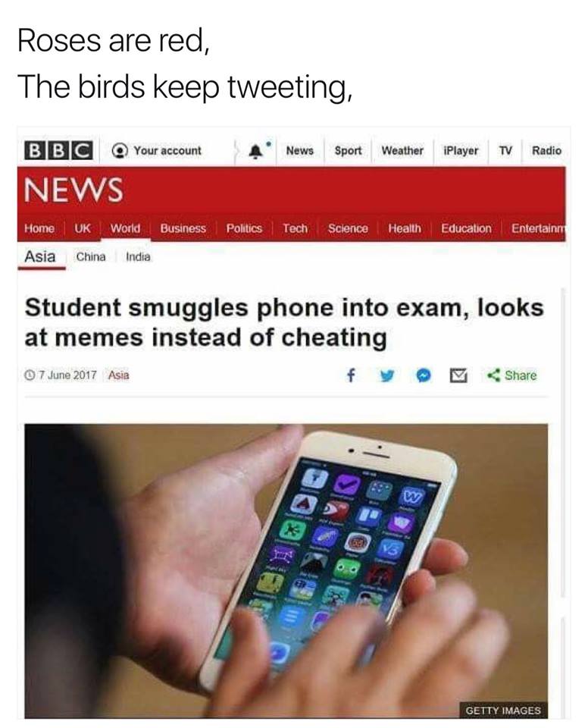Switch to the Tech news tab
Screen dimensions: 588x728
point(296,228)
